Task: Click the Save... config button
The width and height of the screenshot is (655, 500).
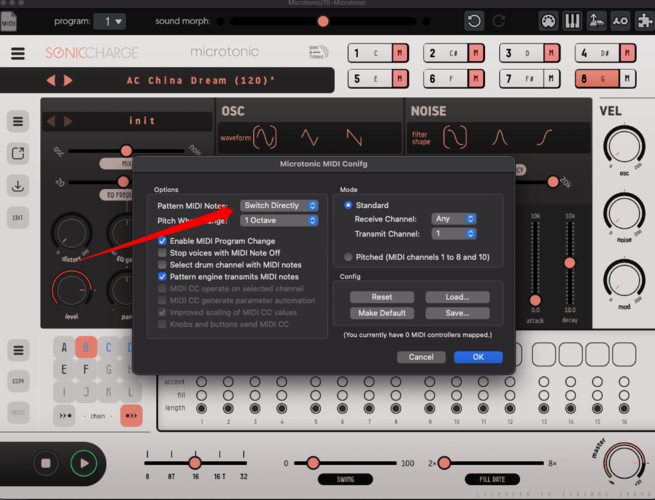Action: [457, 313]
